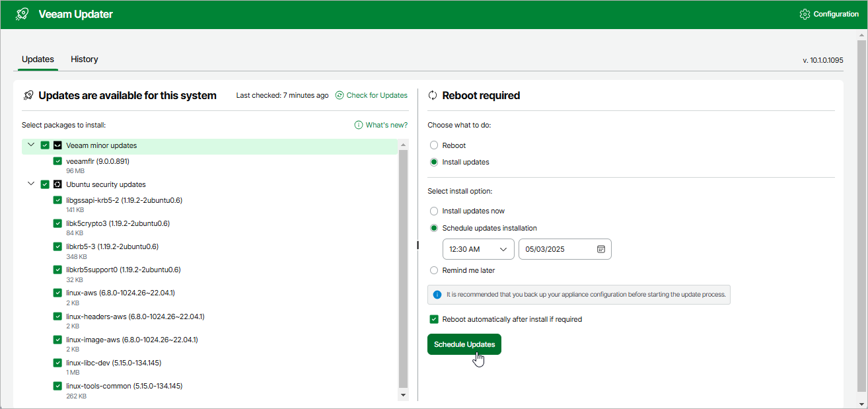Uncheck linux-image-aws package checkbox

57,340
